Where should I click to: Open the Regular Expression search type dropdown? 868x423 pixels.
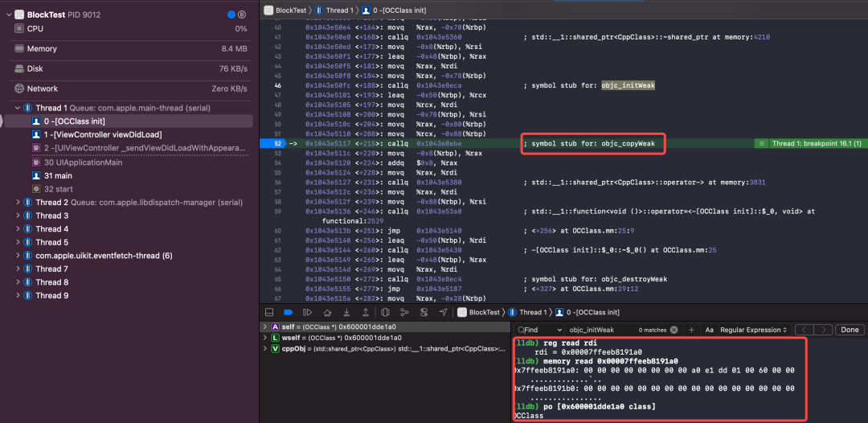(753, 330)
